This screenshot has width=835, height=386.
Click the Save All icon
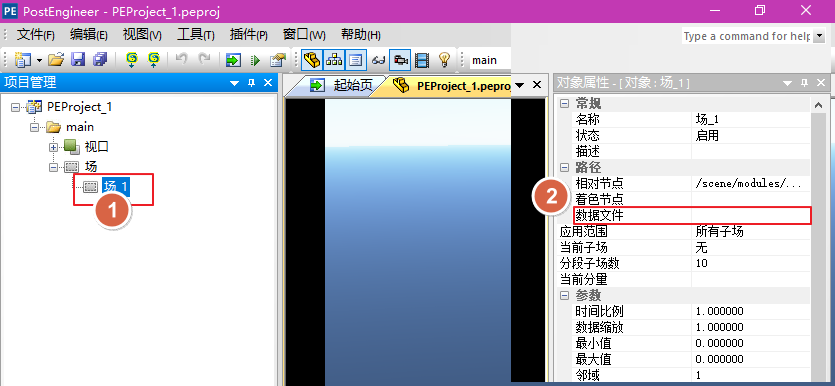[x=100, y=60]
